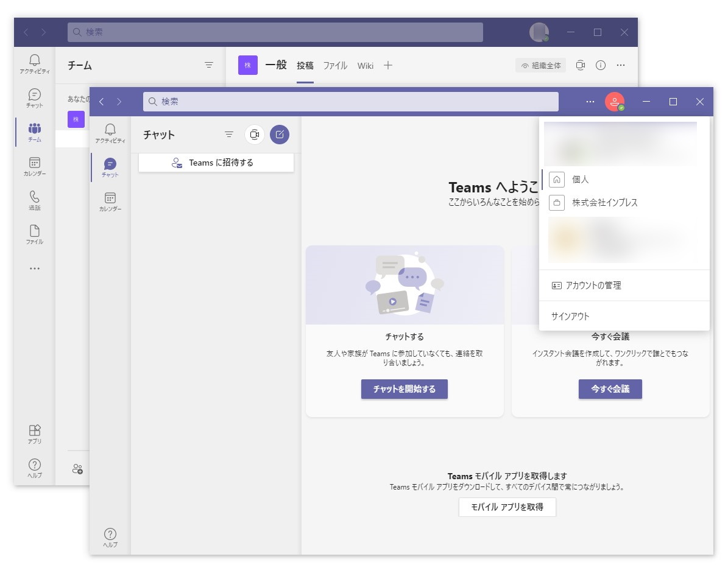
Task: Open the channel info icon next to 組織全体
Action: pos(600,65)
